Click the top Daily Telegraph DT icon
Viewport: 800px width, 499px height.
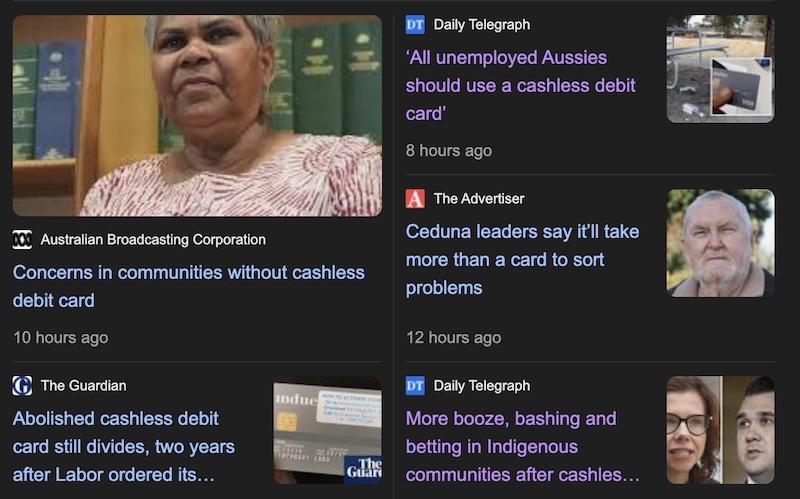[415, 24]
